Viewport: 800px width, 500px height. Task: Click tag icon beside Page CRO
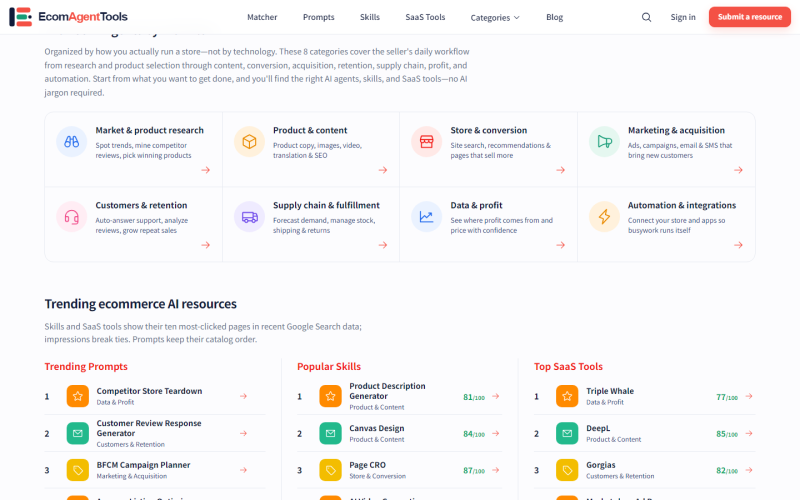pos(331,470)
